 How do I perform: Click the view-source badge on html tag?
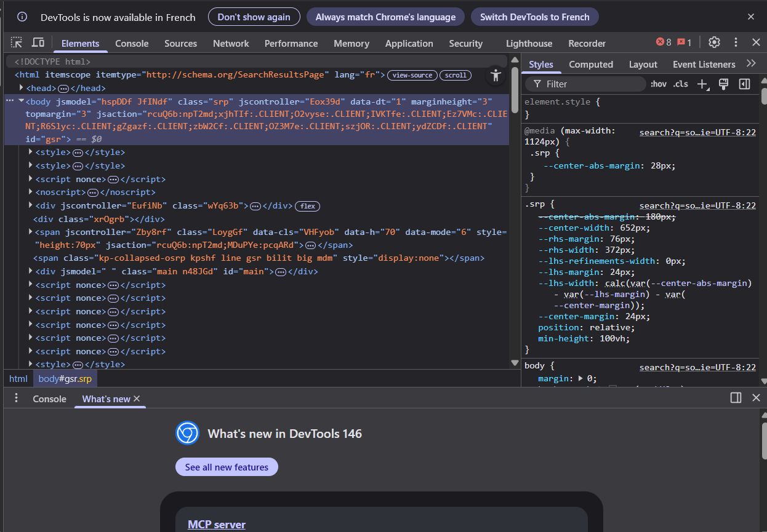(412, 75)
